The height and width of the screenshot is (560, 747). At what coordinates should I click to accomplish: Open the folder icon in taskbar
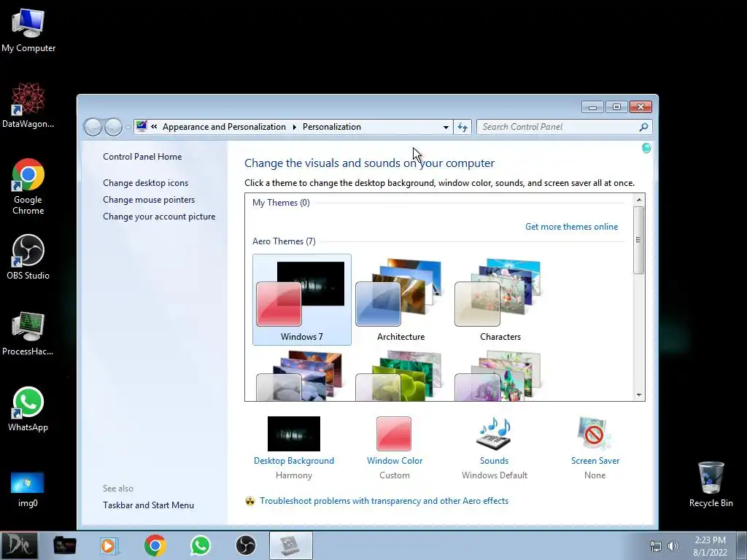point(64,545)
